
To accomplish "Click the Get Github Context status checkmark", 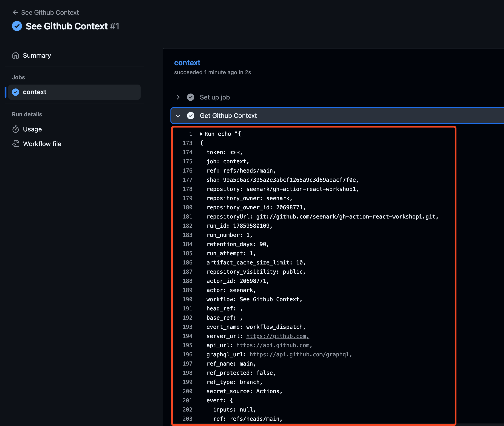I will [190, 116].
